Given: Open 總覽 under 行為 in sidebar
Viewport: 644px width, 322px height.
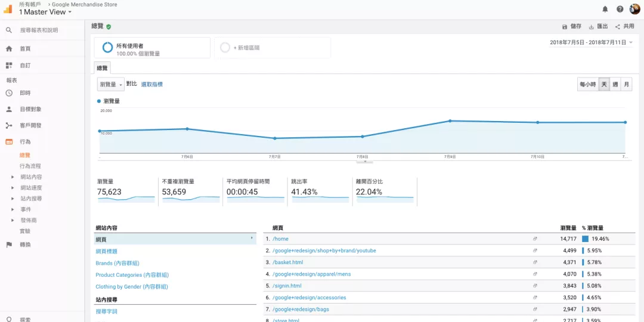Looking at the screenshot, I should click(25, 155).
